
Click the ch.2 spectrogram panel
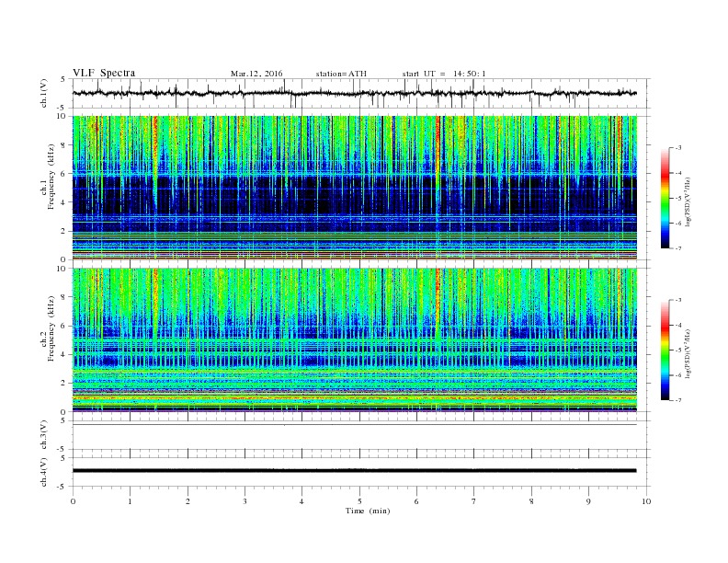tap(355, 339)
